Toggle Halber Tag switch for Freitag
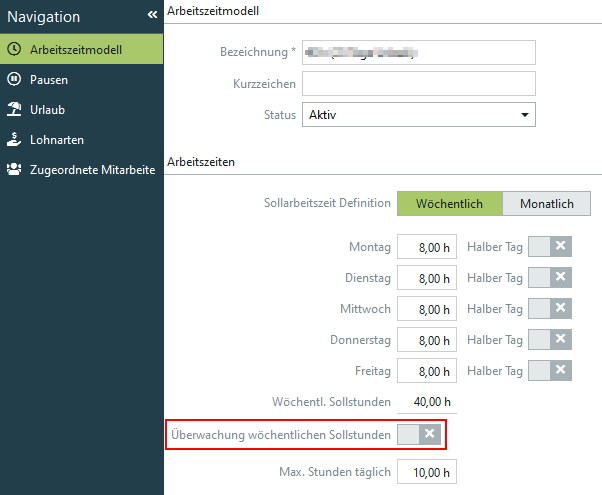Image resolution: width=602 pixels, height=495 pixels. pos(549,371)
